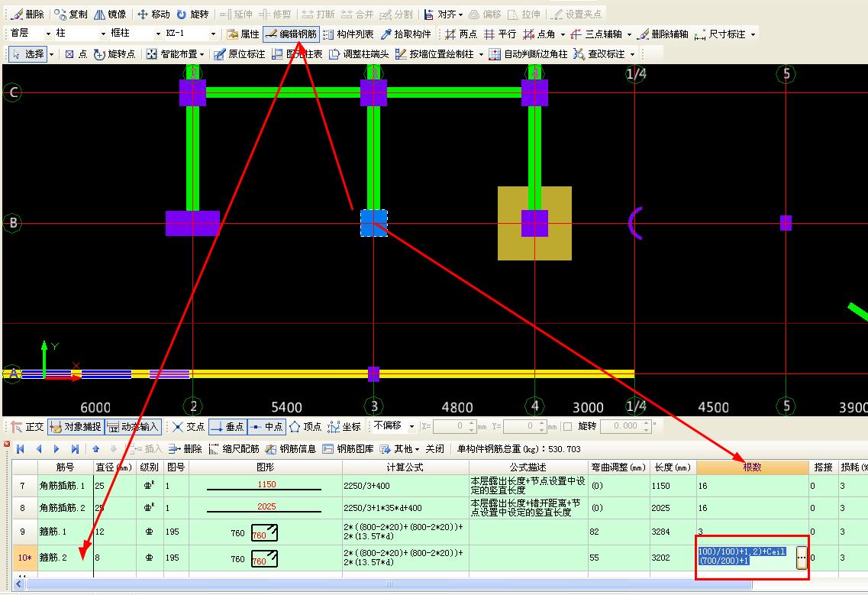Click 删除辅轴 (delete auxiliary axis)
The width and height of the screenshot is (868, 595).
tap(663, 34)
